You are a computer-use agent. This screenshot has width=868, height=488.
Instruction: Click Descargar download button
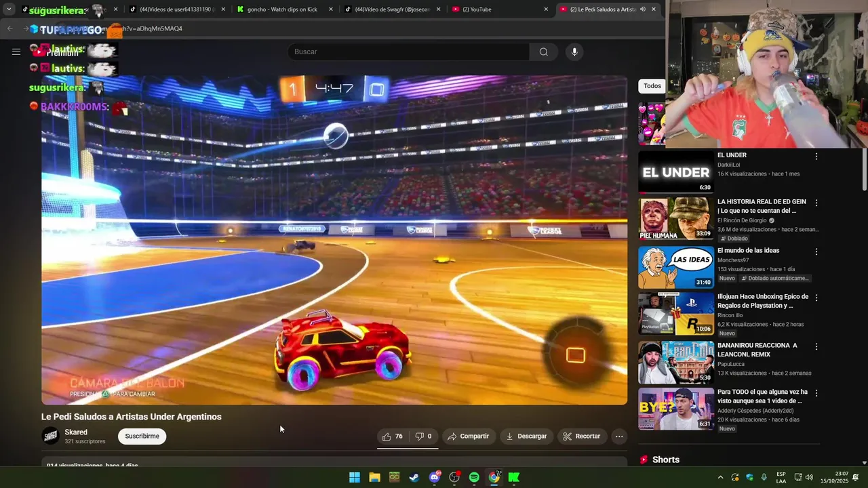pos(526,436)
